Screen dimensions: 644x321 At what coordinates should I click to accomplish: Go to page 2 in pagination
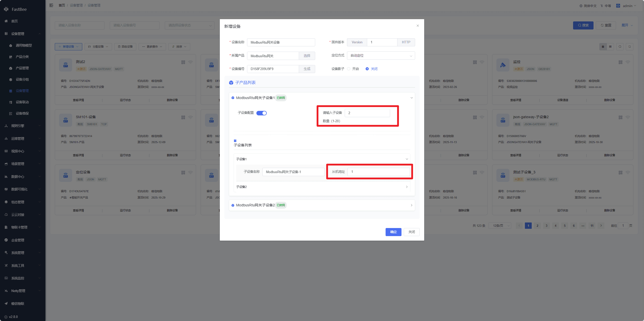coord(538,226)
